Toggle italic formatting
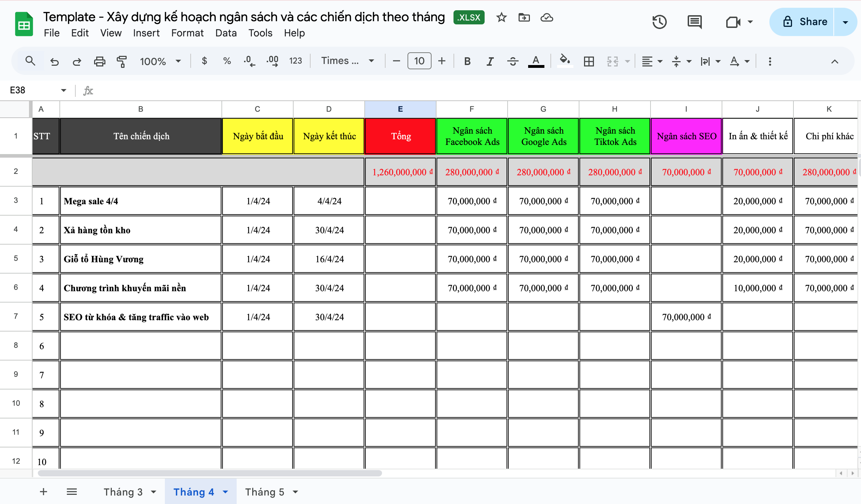Image resolution: width=861 pixels, height=504 pixels. click(490, 61)
